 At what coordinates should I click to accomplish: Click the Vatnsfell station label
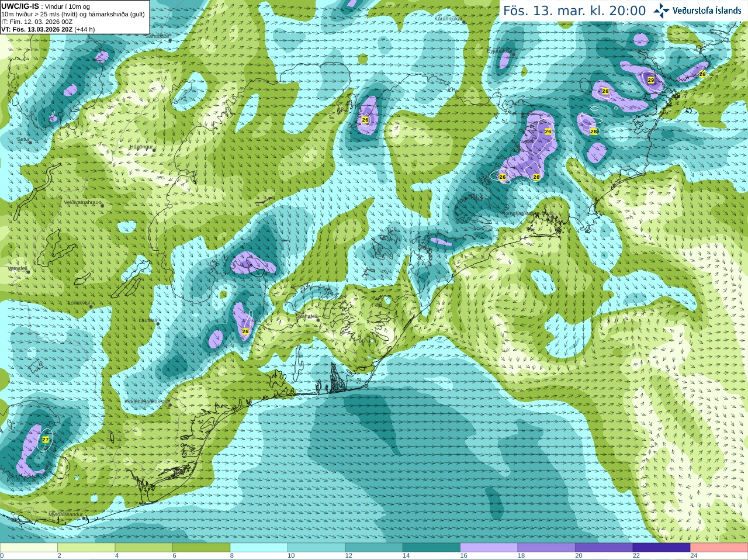(18, 269)
